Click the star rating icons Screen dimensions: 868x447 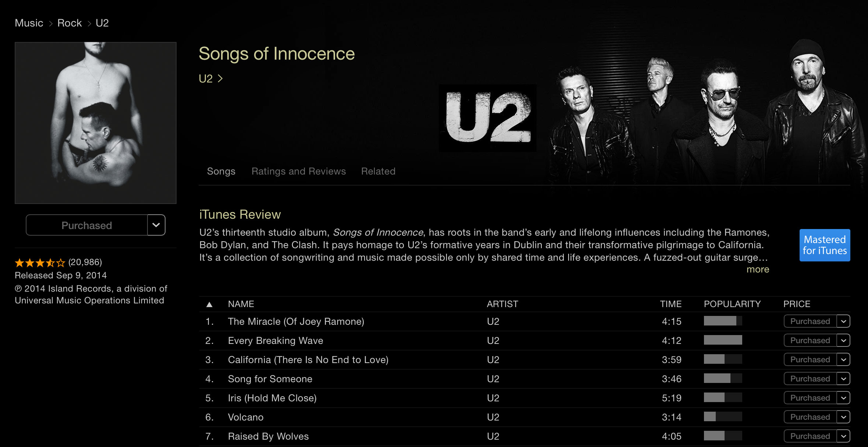tap(40, 263)
